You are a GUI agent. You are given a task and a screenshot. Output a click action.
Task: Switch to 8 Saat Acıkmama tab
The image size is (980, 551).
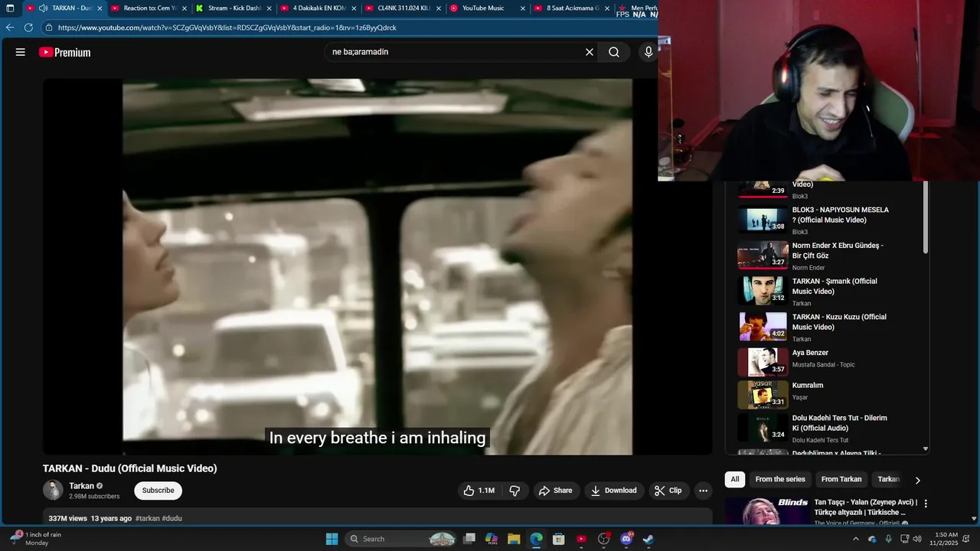click(573, 8)
